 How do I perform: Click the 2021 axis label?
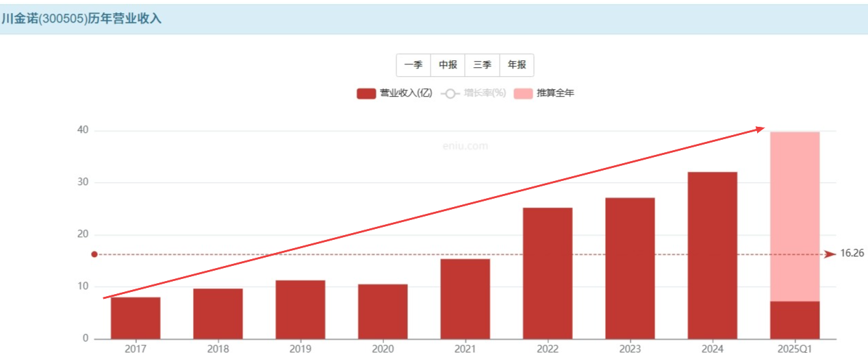465,348
